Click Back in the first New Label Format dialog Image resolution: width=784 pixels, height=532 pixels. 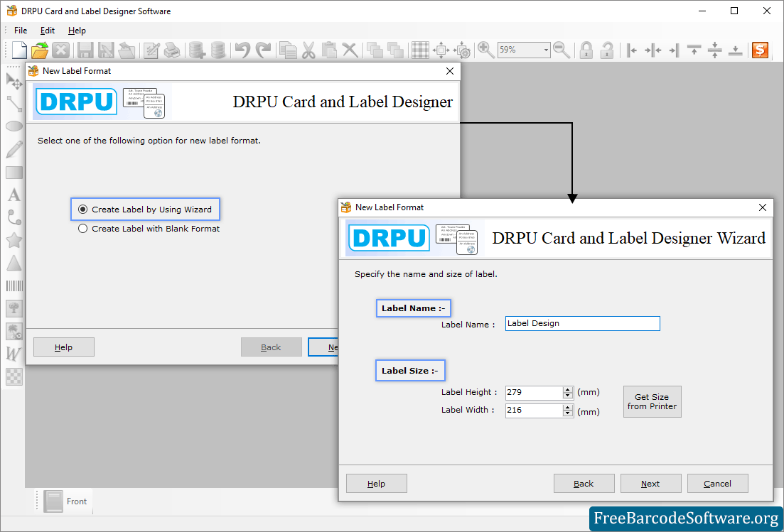[x=271, y=347]
